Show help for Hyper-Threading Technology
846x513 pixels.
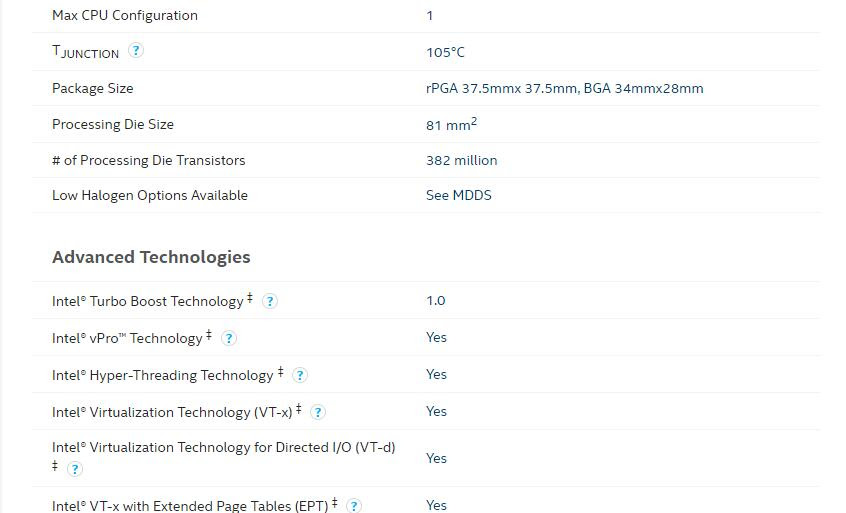pyautogui.click(x=299, y=375)
